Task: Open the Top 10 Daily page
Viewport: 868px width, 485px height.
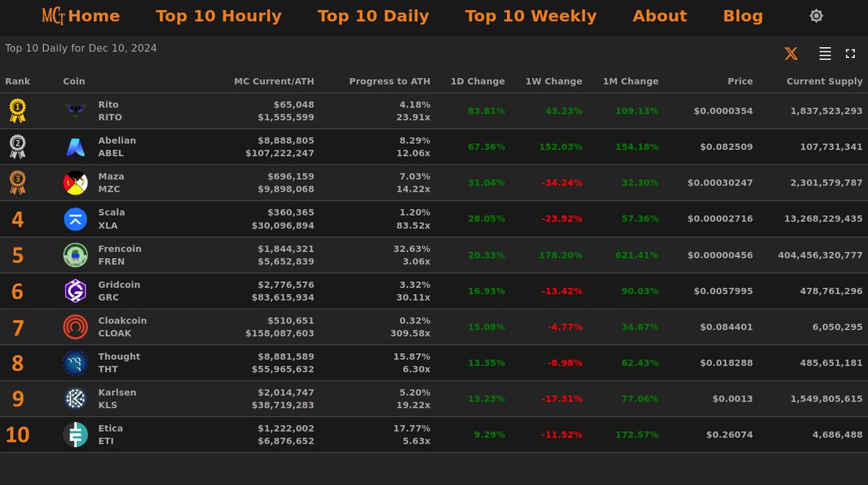Action: click(373, 16)
